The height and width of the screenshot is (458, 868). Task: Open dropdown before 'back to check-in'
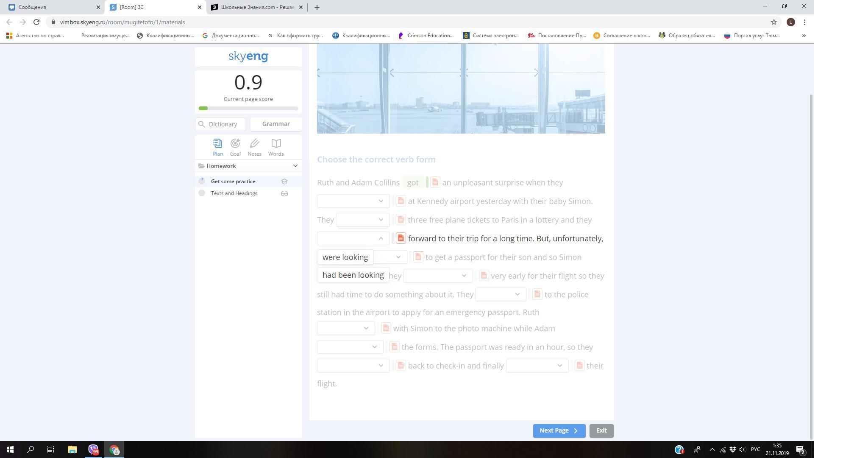(353, 366)
